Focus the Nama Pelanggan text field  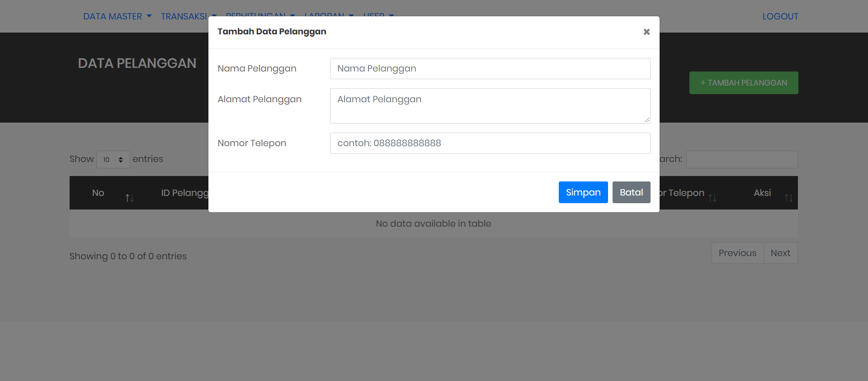point(490,68)
